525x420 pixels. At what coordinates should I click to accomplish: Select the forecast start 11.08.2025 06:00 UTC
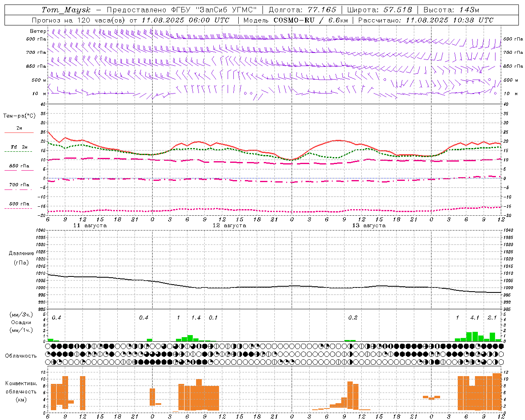point(185,20)
